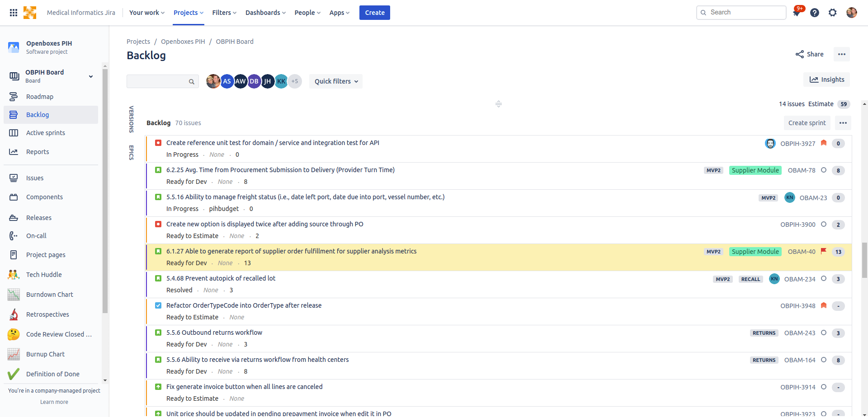This screenshot has width=868, height=417.
Task: Click the Reports chart icon
Action: [14, 152]
